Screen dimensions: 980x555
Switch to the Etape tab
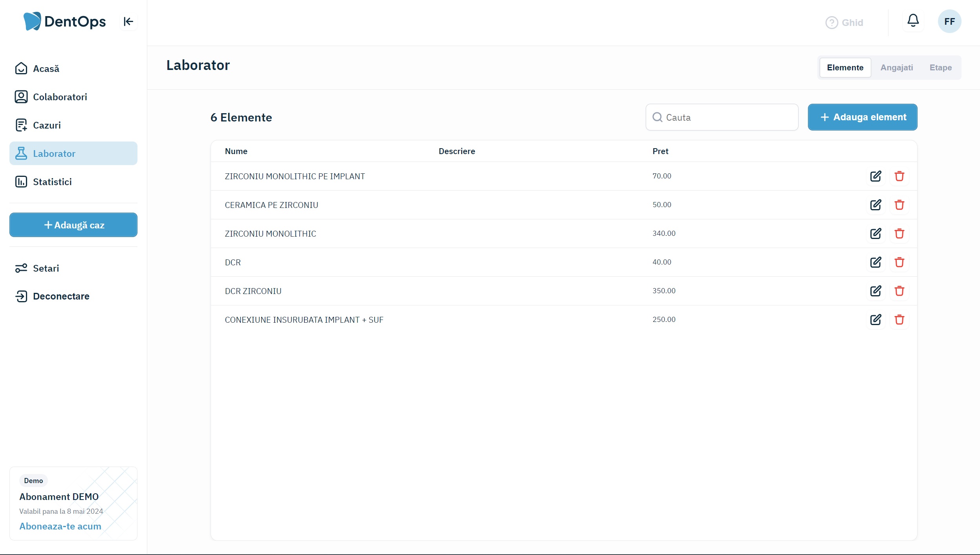940,68
